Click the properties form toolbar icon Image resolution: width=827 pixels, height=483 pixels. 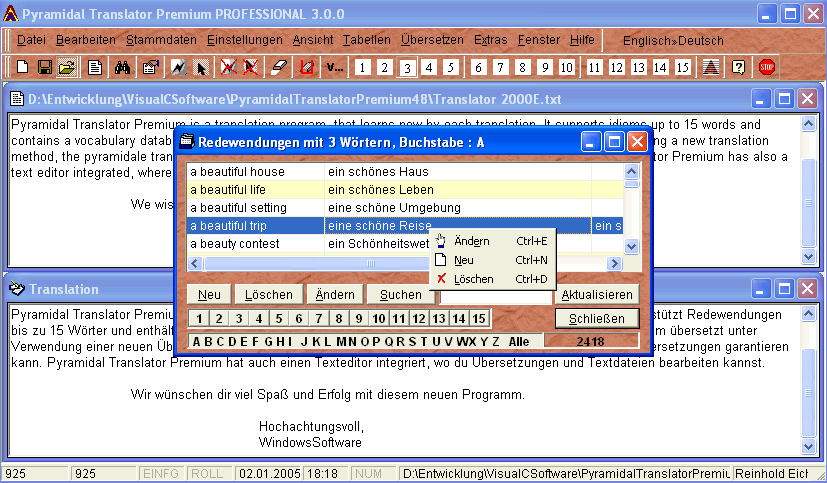pyautogui.click(x=150, y=67)
